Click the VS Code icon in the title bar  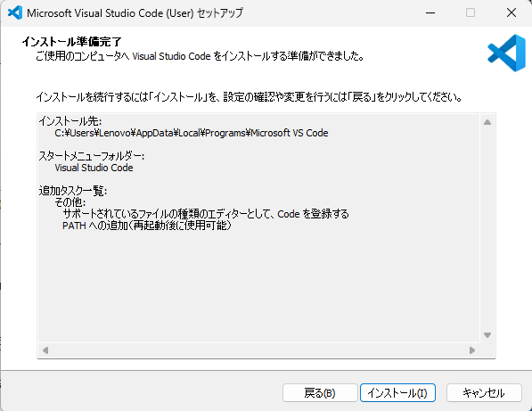[x=15, y=12]
